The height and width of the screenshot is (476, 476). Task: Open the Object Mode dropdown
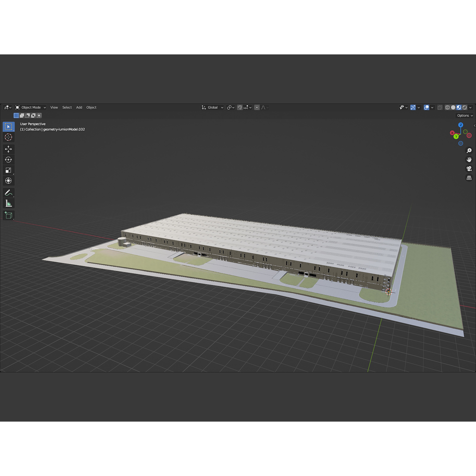point(31,107)
